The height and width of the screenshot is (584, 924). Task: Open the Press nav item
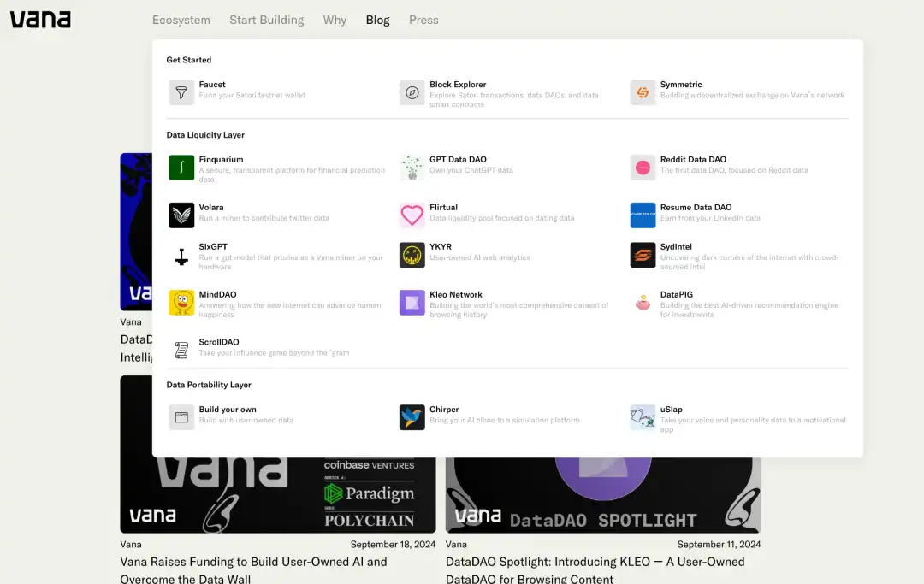423,20
